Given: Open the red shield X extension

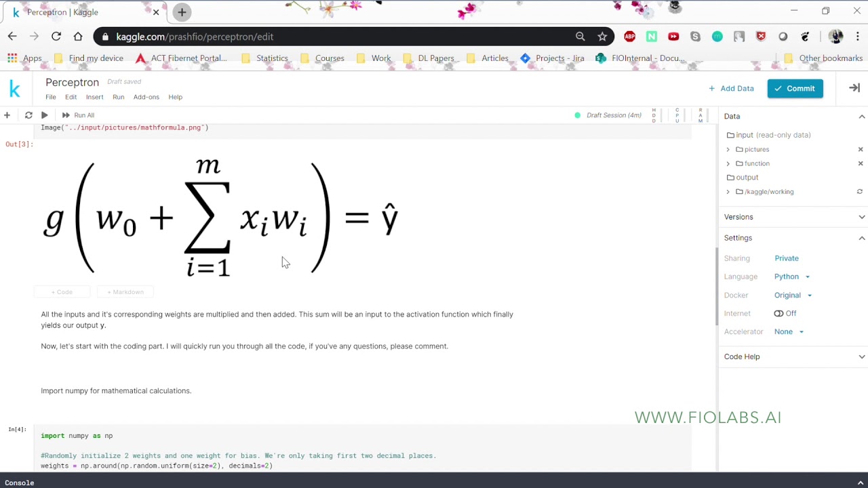Looking at the screenshot, I should pyautogui.click(x=761, y=37).
